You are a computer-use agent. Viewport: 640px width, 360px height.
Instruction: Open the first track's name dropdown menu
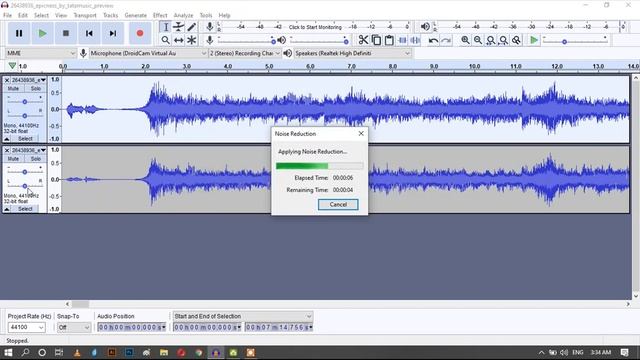(29, 80)
